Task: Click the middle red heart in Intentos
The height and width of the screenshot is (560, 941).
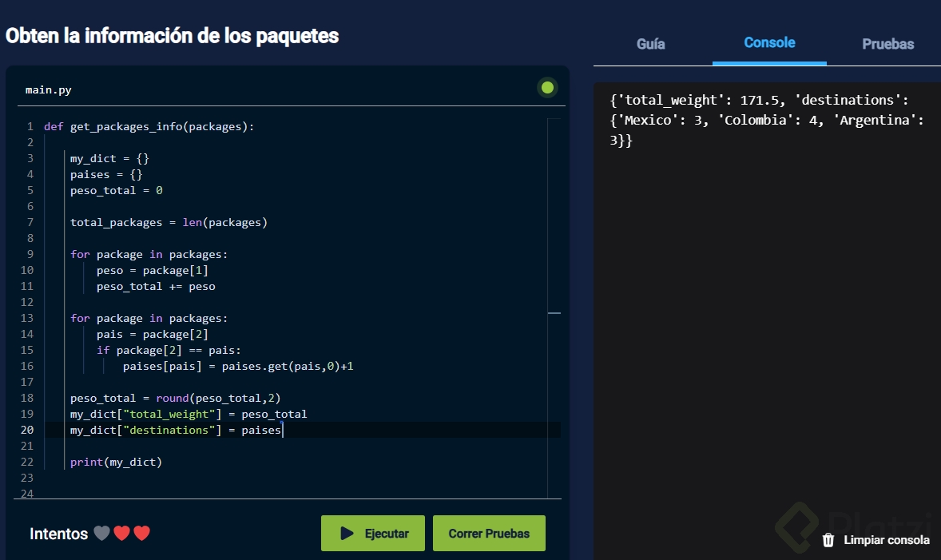Action: pyautogui.click(x=121, y=534)
